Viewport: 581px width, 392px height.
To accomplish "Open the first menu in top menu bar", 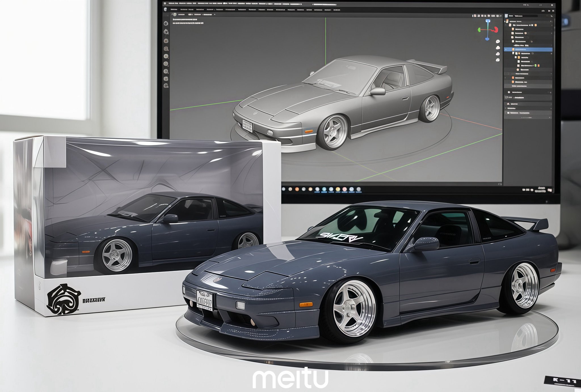I will (171, 4).
